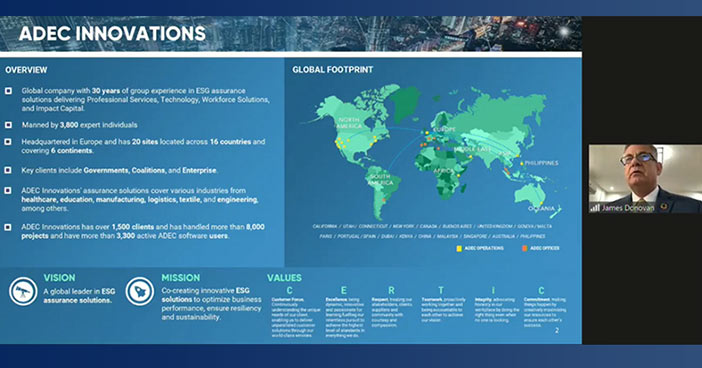Click the bullet box beside '1,500 clients' item

click(x=8, y=227)
